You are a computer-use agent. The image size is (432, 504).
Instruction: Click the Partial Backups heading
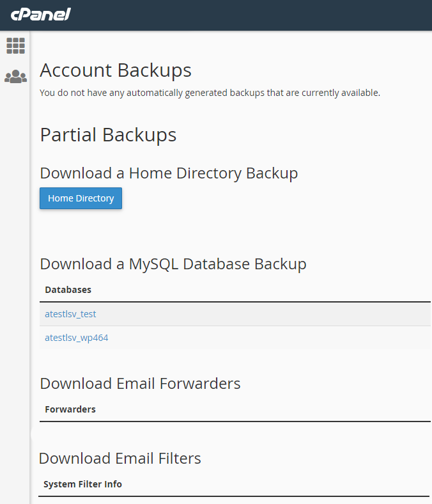pyautogui.click(x=108, y=135)
